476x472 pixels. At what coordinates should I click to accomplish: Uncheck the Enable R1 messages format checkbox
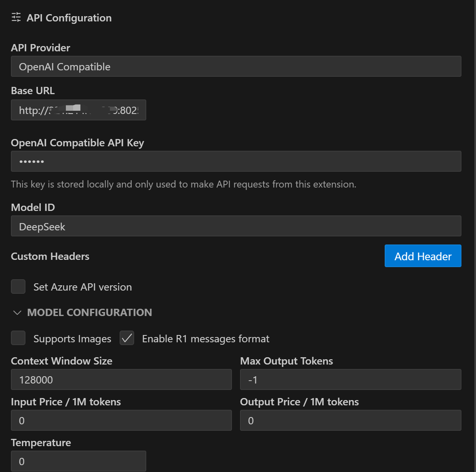pos(127,338)
